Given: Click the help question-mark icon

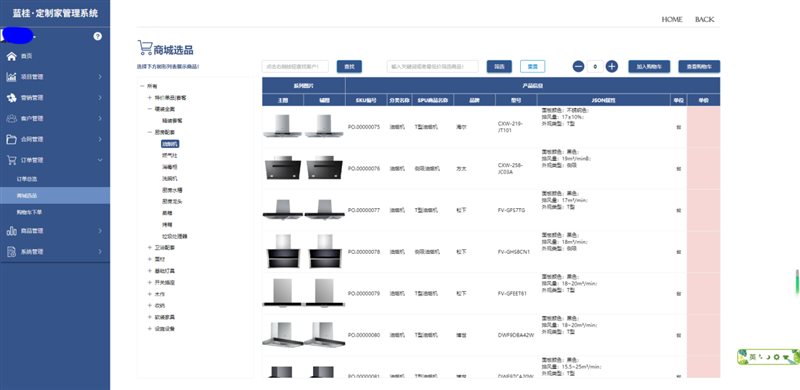Looking at the screenshot, I should (x=97, y=36).
